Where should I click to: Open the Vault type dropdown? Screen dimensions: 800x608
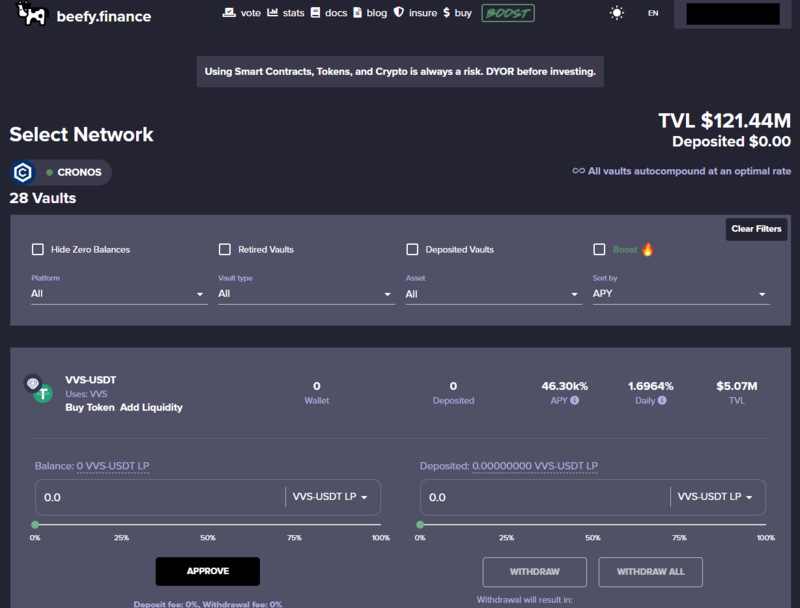[306, 294]
